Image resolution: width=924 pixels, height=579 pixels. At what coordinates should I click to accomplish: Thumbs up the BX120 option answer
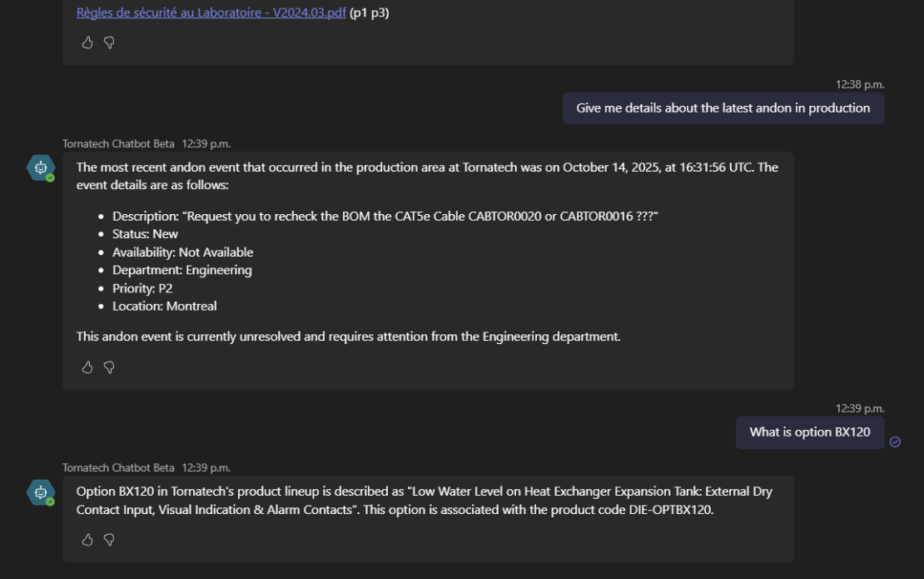click(87, 540)
